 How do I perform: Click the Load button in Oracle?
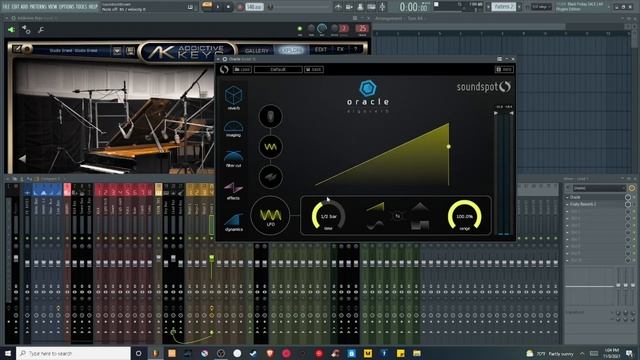(x=242, y=69)
